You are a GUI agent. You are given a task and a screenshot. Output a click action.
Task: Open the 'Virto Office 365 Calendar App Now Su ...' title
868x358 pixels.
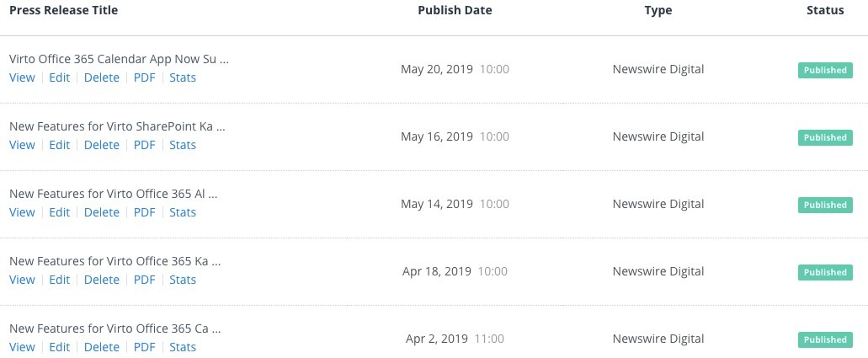pos(119,59)
